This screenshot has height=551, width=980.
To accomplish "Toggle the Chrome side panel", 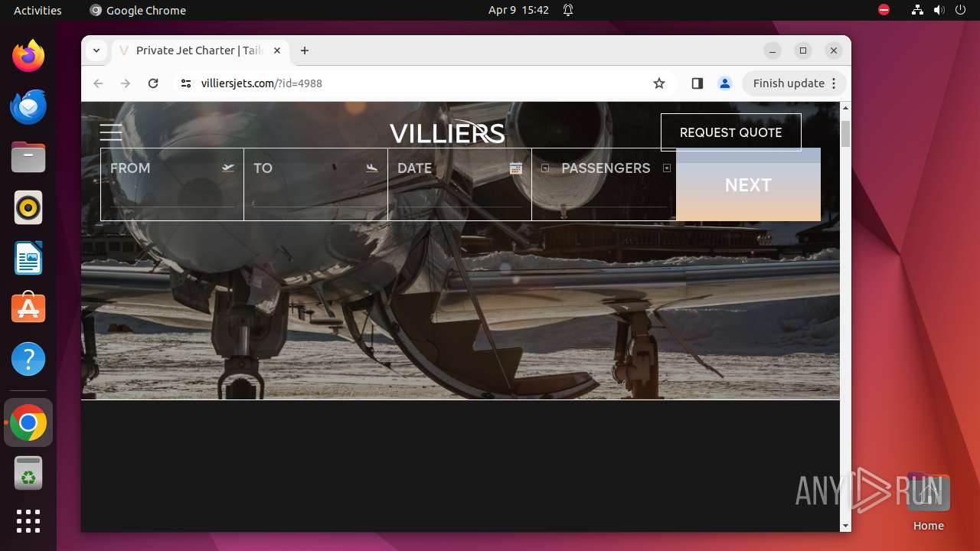I will point(697,83).
